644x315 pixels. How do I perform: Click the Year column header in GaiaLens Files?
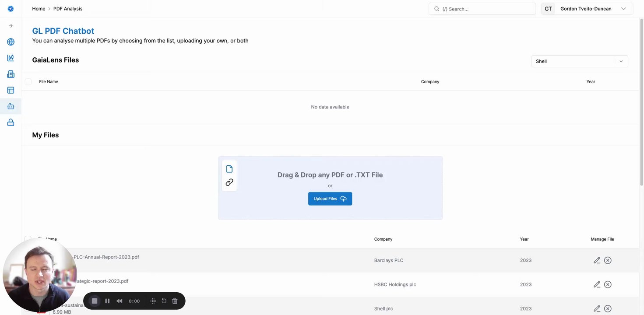pyautogui.click(x=591, y=82)
